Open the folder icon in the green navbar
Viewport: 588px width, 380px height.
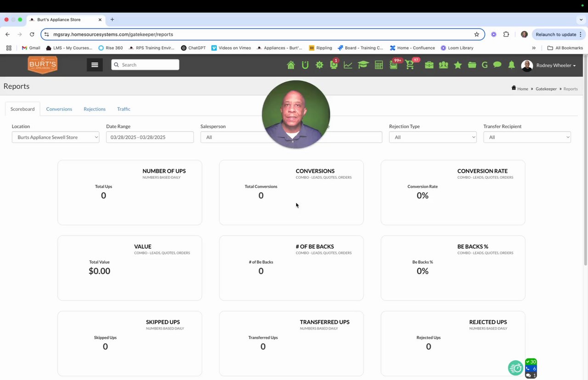(x=472, y=65)
